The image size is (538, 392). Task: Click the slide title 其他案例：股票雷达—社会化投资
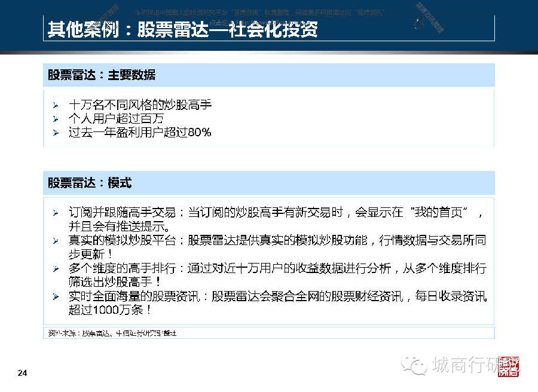(x=182, y=29)
